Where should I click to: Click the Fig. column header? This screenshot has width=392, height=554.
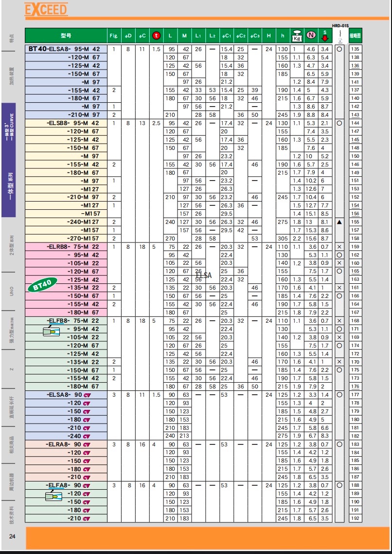[x=114, y=36]
